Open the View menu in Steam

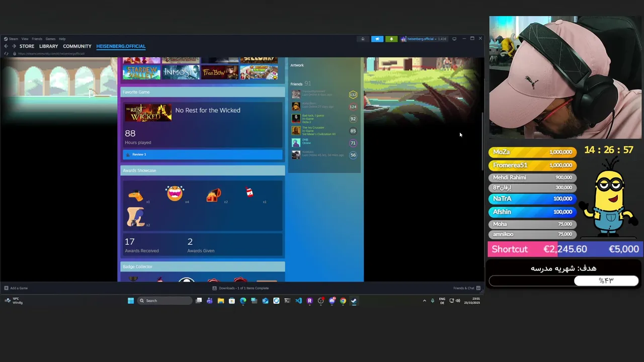click(25, 39)
